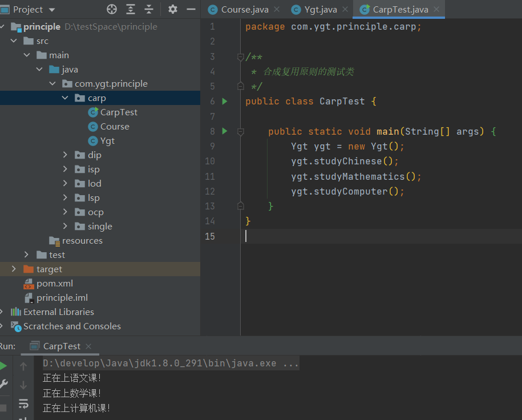Expand the dip package folder
Screen dimensions: 522x420
(66, 155)
